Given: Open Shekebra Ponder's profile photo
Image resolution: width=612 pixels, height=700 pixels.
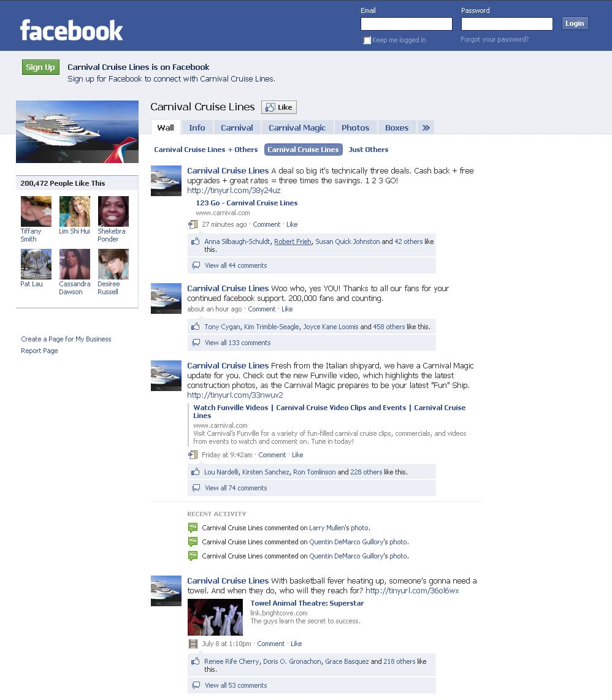Looking at the screenshot, I should click(x=113, y=211).
